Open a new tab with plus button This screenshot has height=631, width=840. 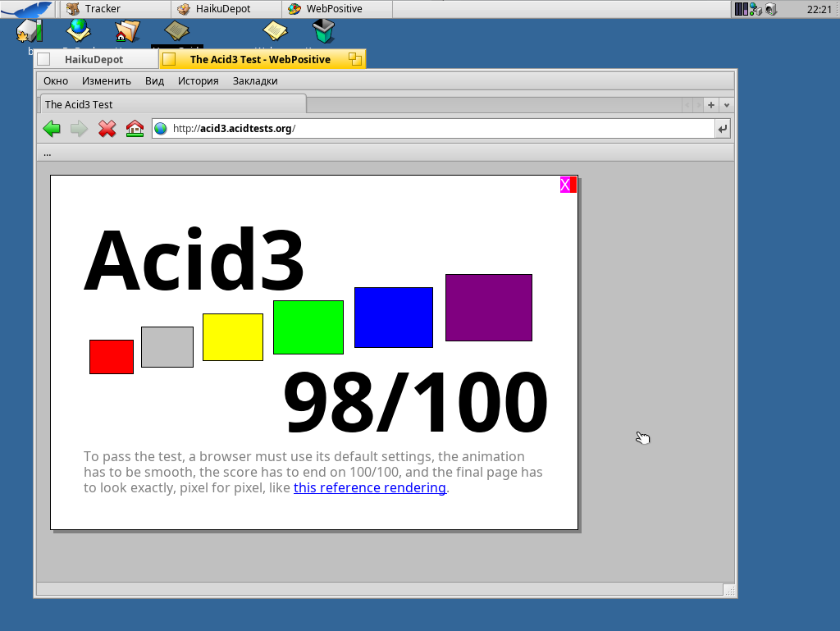[x=711, y=105]
